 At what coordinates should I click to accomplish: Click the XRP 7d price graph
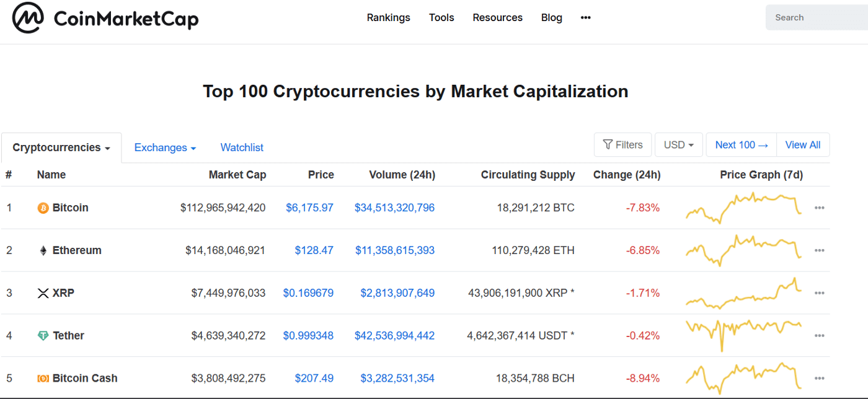[744, 293]
